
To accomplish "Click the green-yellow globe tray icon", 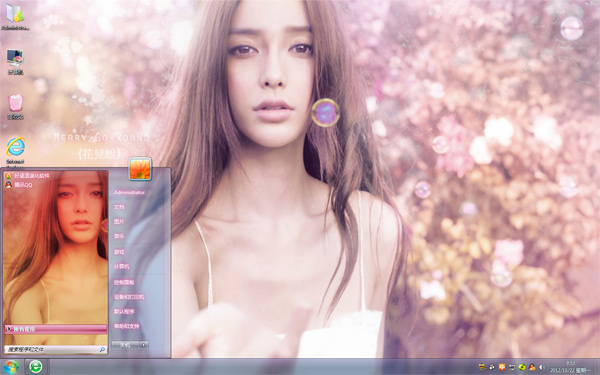I will point(522,367).
